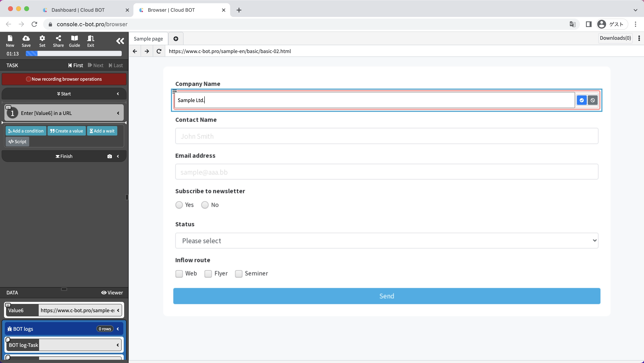Click the New file icon
Image resolution: width=644 pixels, height=363 pixels.
coord(10,41)
